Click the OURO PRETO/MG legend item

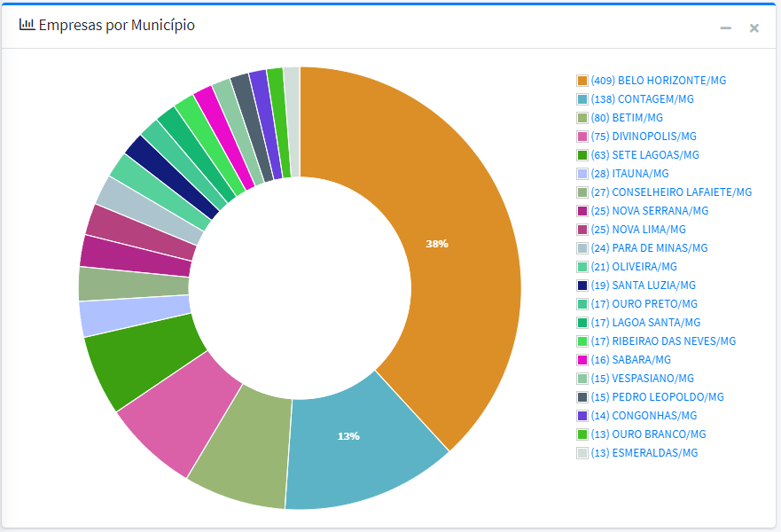click(644, 304)
